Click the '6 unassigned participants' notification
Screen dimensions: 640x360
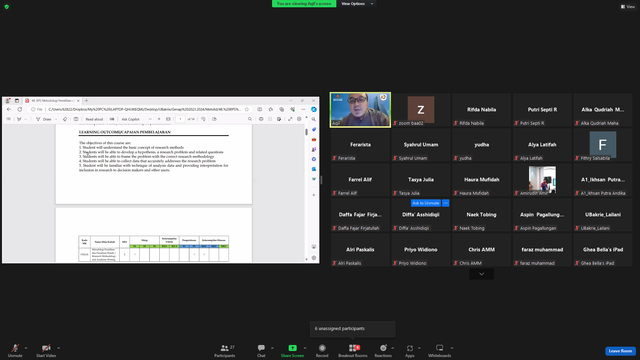[353, 329]
